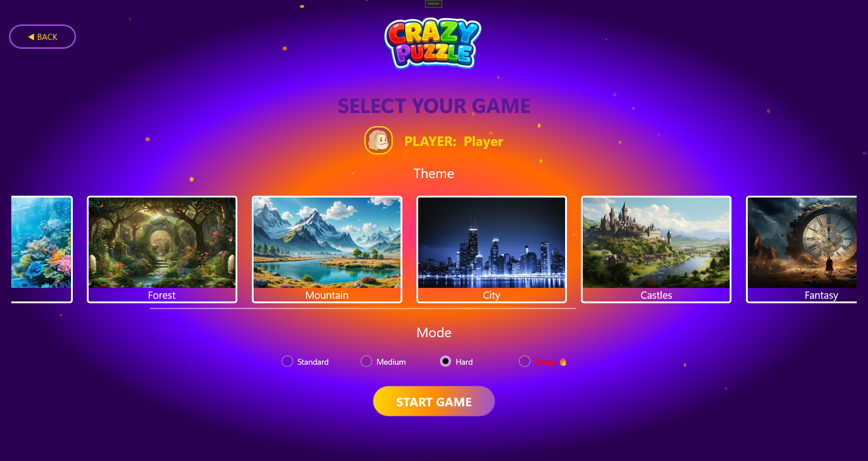Click the handle icon at top center

tap(433, 4)
